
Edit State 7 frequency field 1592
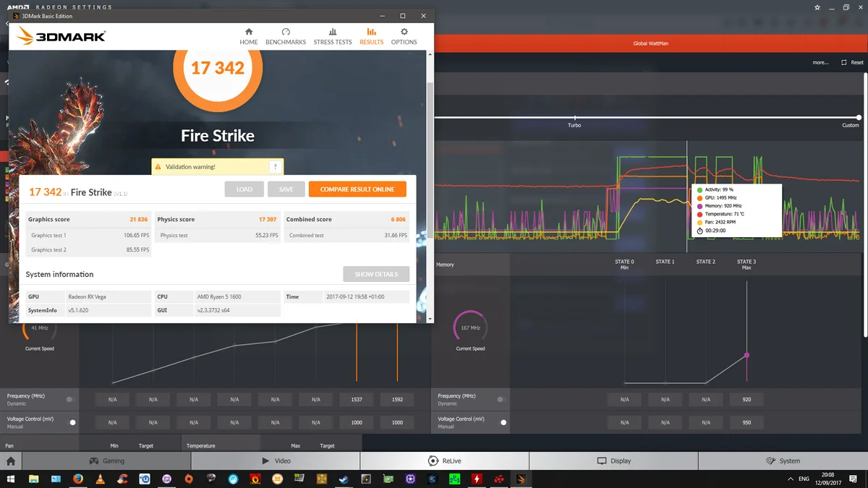[x=397, y=399]
